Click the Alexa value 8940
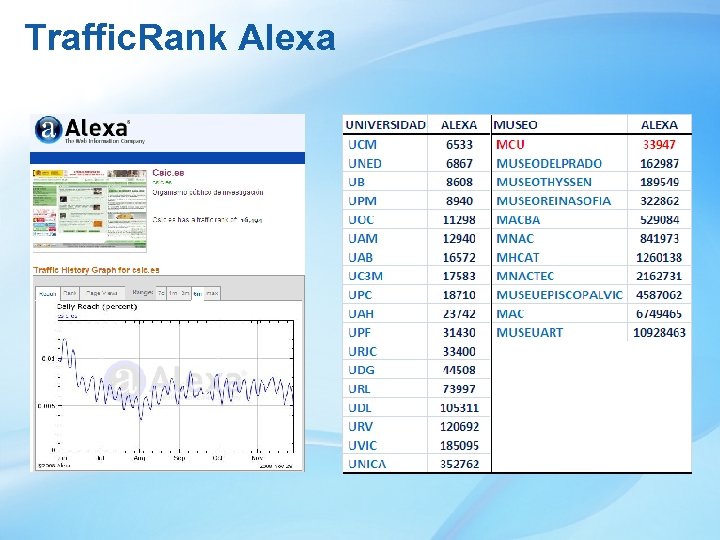Screen dimensions: 720x540 tap(459, 201)
